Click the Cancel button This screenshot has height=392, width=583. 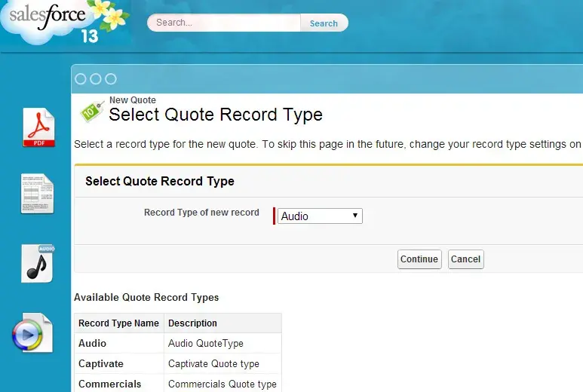466,259
